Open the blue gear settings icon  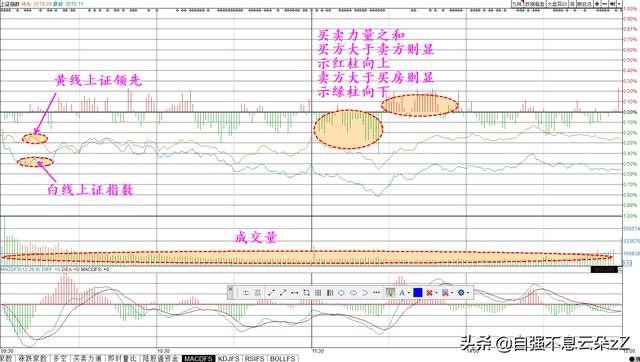click(x=461, y=293)
